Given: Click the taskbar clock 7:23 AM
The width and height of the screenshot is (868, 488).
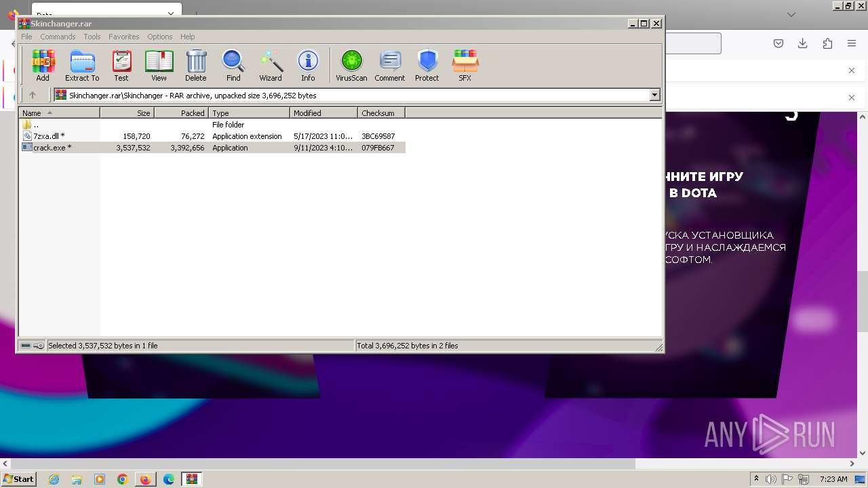Looking at the screenshot, I should pyautogui.click(x=833, y=479).
